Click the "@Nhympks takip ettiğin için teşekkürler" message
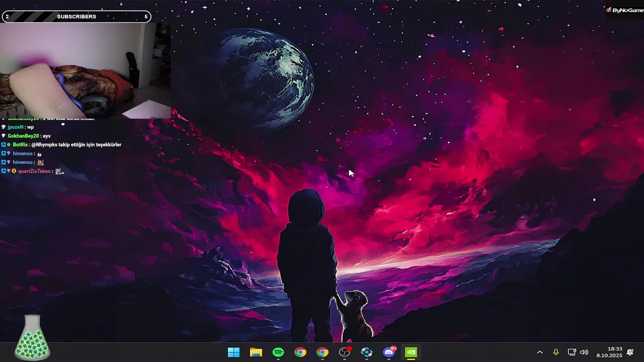Viewport: 644px width, 362px height. tap(76, 145)
